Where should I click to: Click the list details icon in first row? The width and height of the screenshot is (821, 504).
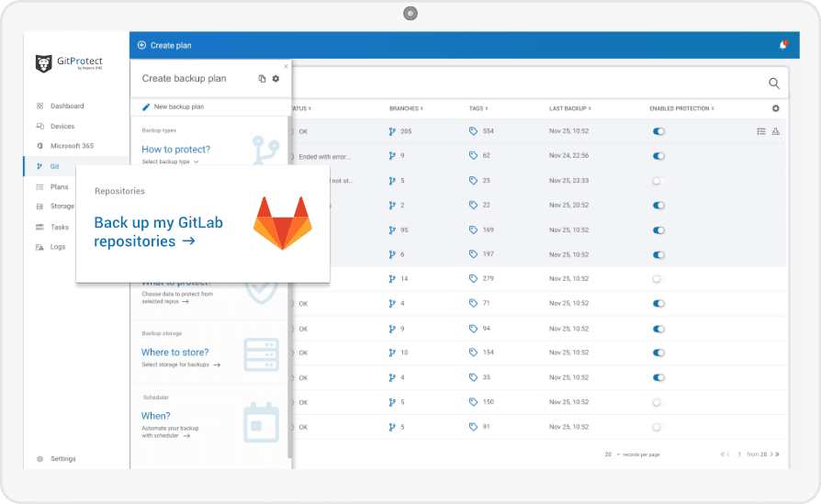pos(760,131)
